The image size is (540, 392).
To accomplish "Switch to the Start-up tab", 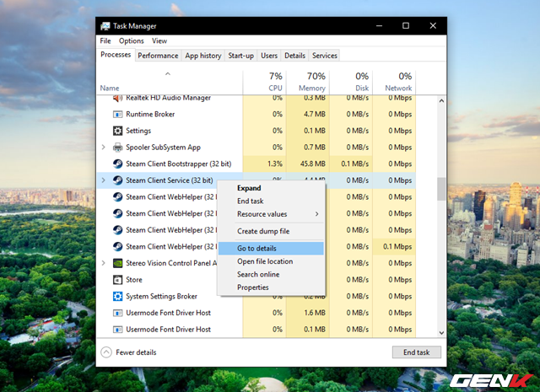I will click(240, 56).
